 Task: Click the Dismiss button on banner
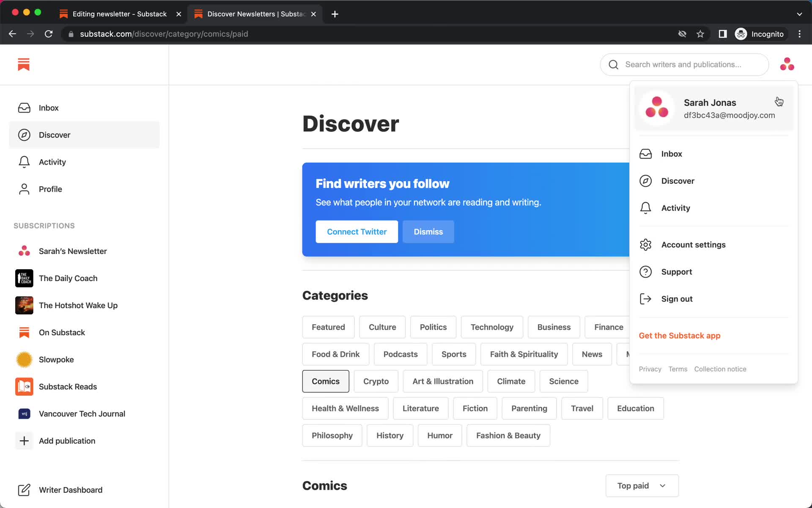pyautogui.click(x=428, y=231)
